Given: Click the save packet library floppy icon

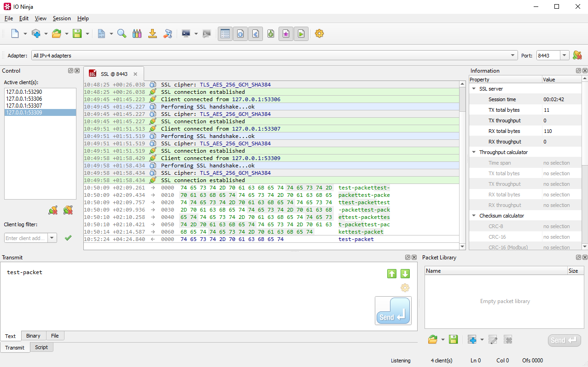Looking at the screenshot, I should point(453,340).
